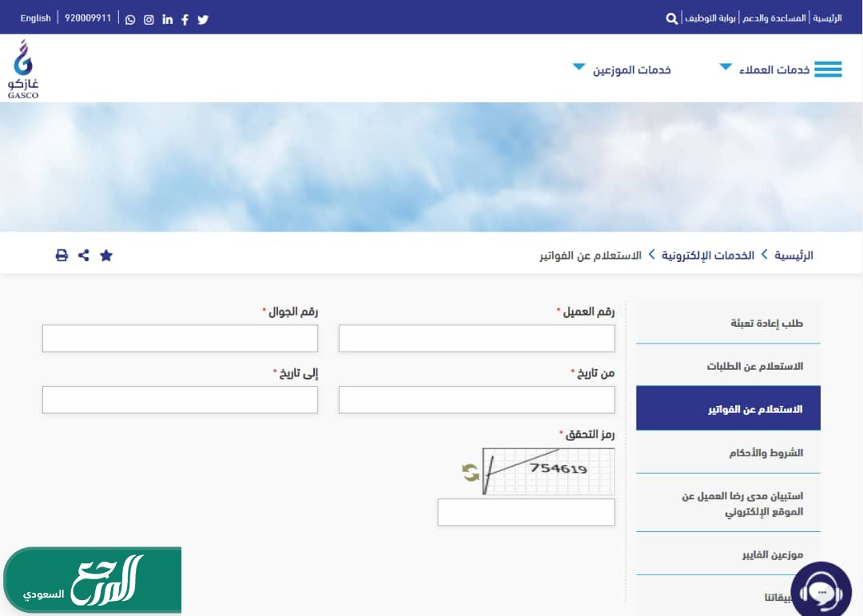This screenshot has height=616, width=863.
Task: Click الخدمات الإلكترونية breadcrumb link
Action: pyautogui.click(x=708, y=256)
